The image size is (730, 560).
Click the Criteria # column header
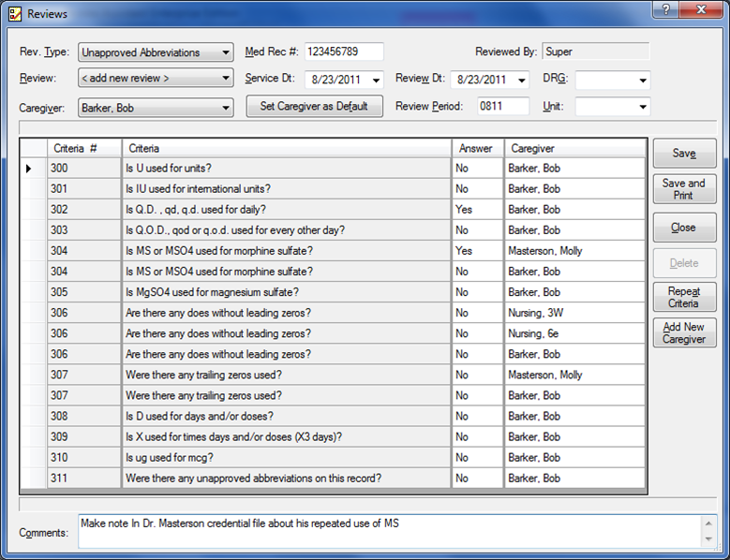coord(84,148)
